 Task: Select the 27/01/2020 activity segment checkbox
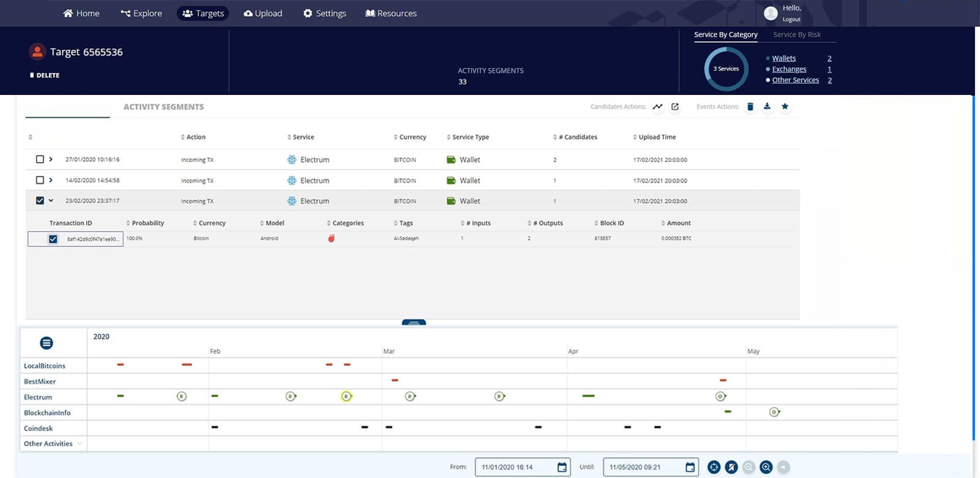(40, 159)
